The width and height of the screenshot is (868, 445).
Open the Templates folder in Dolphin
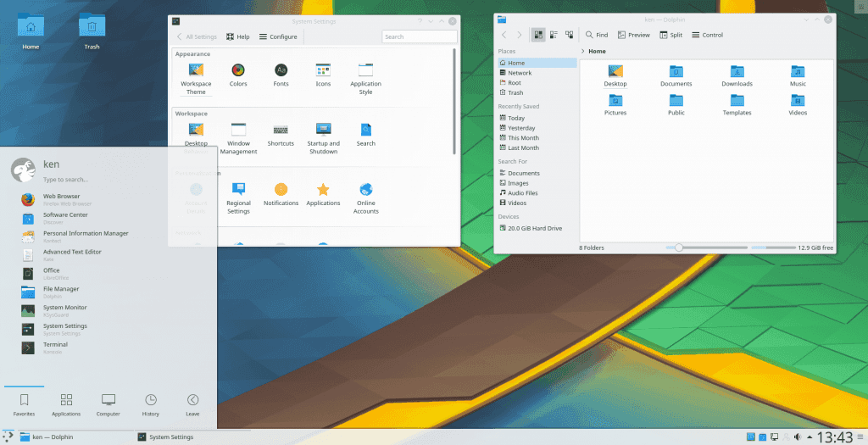coord(737,104)
